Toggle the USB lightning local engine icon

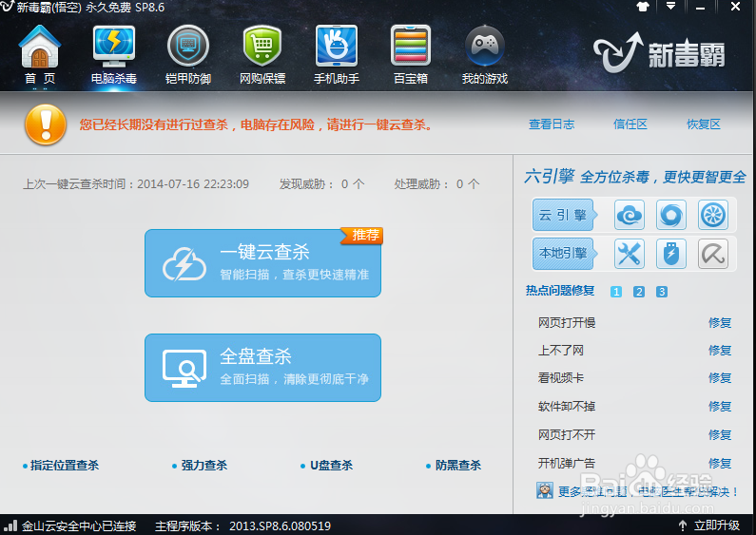point(671,254)
